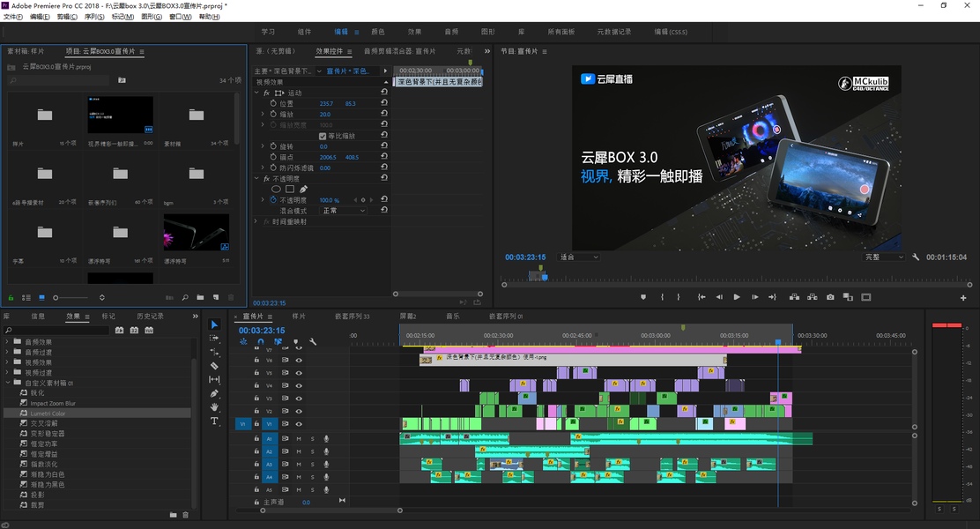Expand the 音频效果 folder
980x529 pixels.
[x=8, y=342]
